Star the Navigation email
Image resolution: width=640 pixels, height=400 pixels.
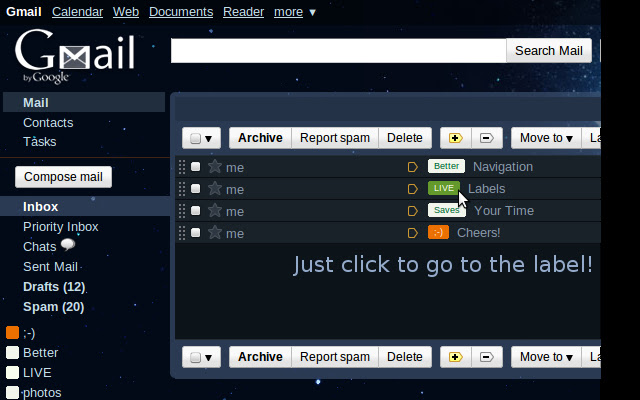pyautogui.click(x=215, y=167)
